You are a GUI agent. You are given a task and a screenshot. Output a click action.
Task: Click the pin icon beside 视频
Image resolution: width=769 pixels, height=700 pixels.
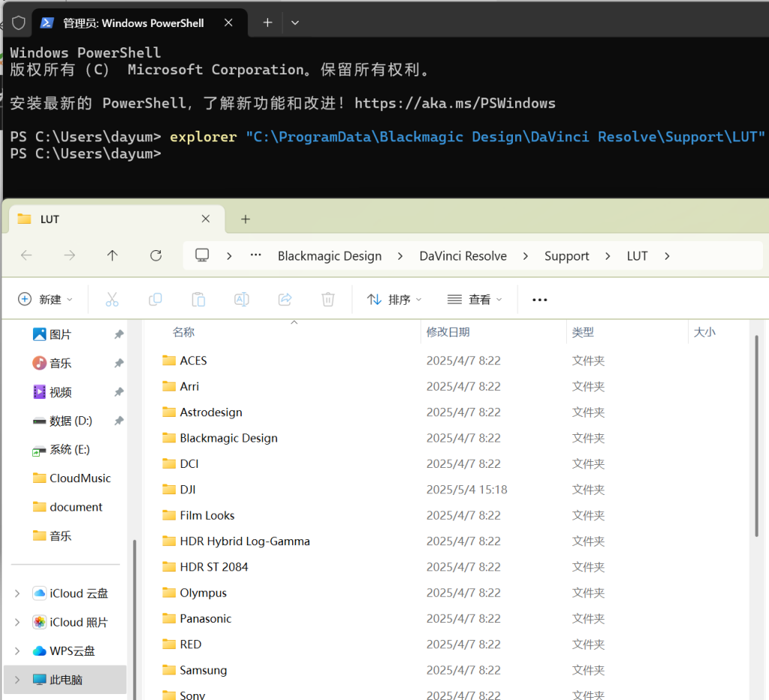pos(119,392)
